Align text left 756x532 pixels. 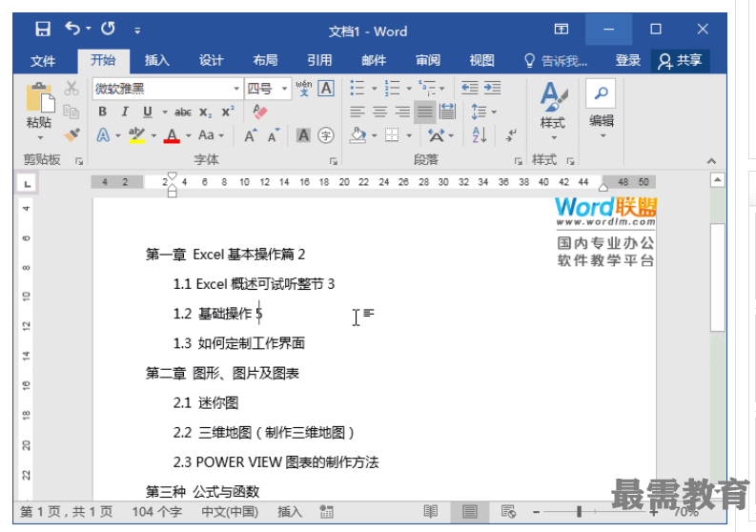pyautogui.click(x=358, y=112)
